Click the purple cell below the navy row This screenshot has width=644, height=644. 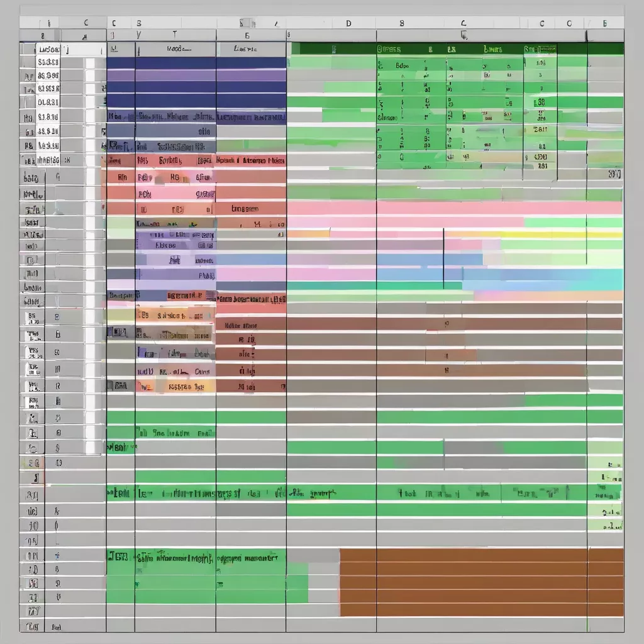tap(175, 75)
